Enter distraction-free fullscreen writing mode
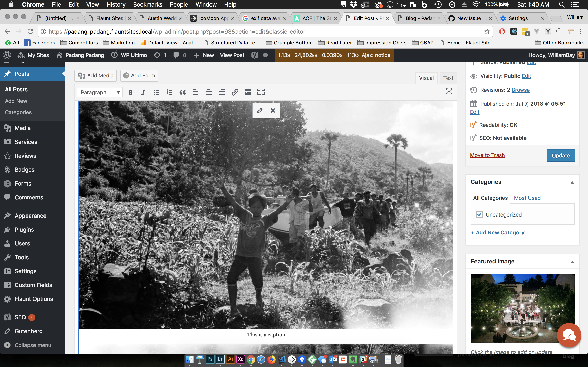Image resolution: width=588 pixels, height=367 pixels. (449, 92)
